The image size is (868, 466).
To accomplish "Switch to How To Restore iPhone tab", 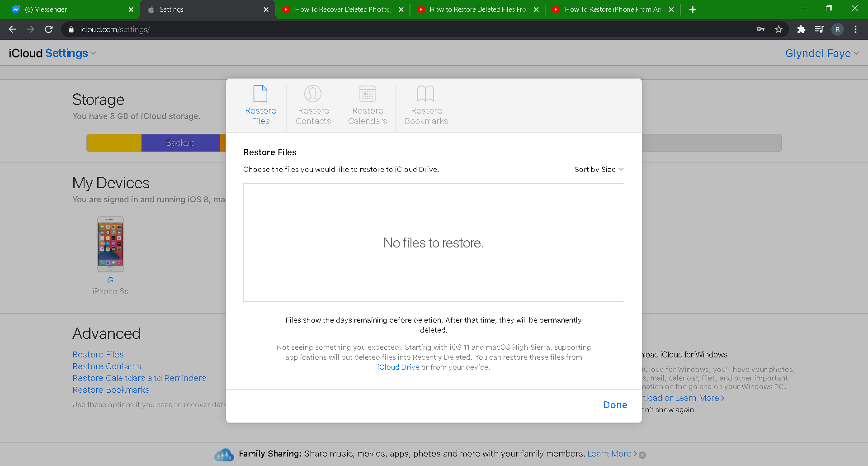I will click(613, 10).
